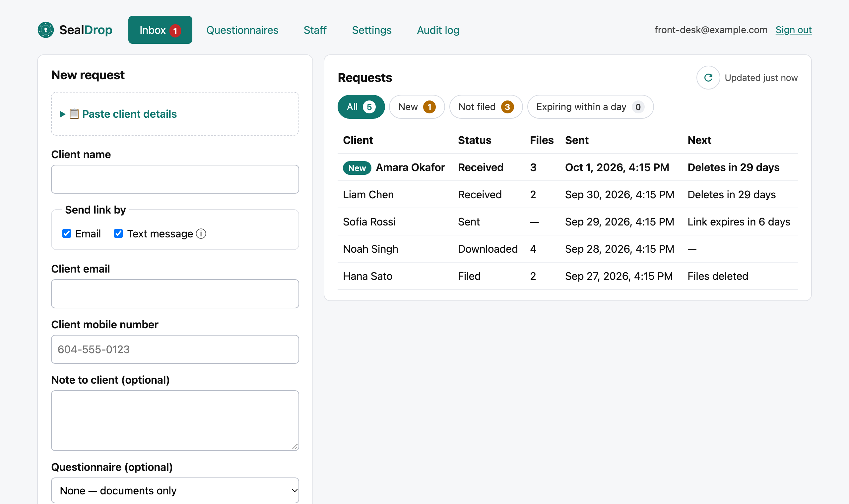
Task: Filter by Expiring within a day
Action: [x=590, y=107]
